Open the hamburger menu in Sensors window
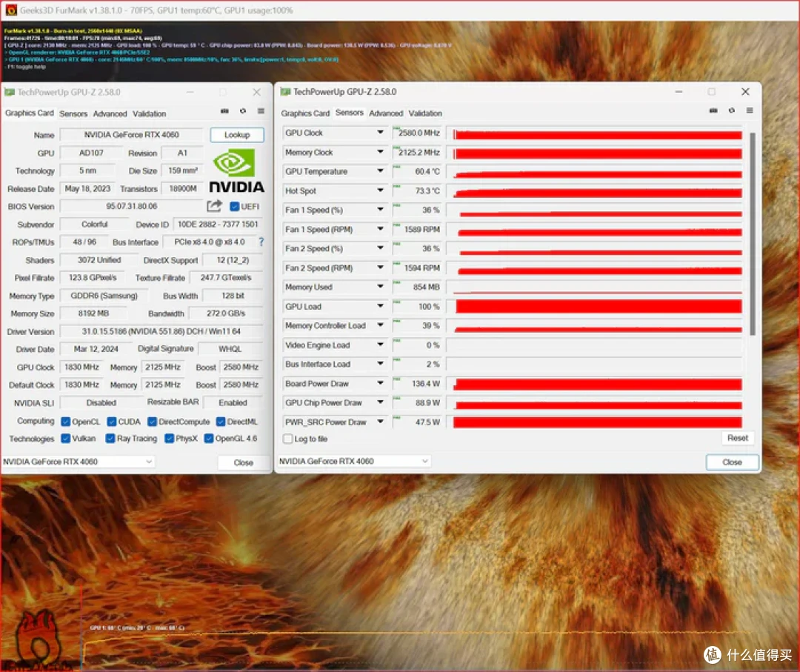Screen dimensions: 800x672 click(x=750, y=110)
